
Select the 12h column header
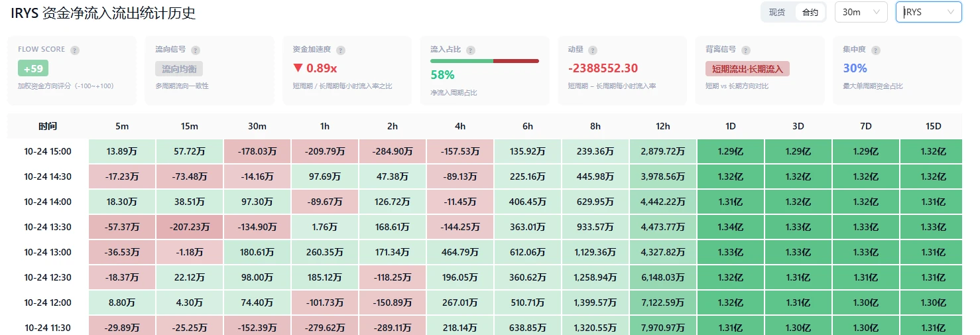[x=663, y=126]
